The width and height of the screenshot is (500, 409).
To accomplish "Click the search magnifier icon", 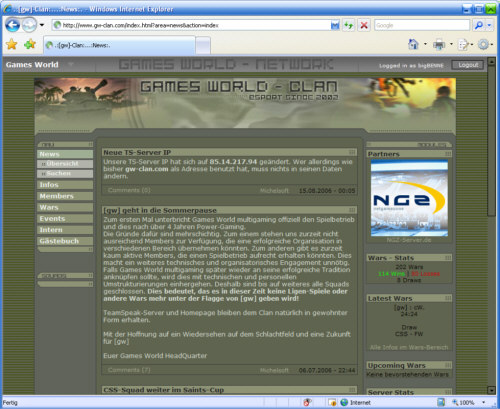I will pos(478,25).
